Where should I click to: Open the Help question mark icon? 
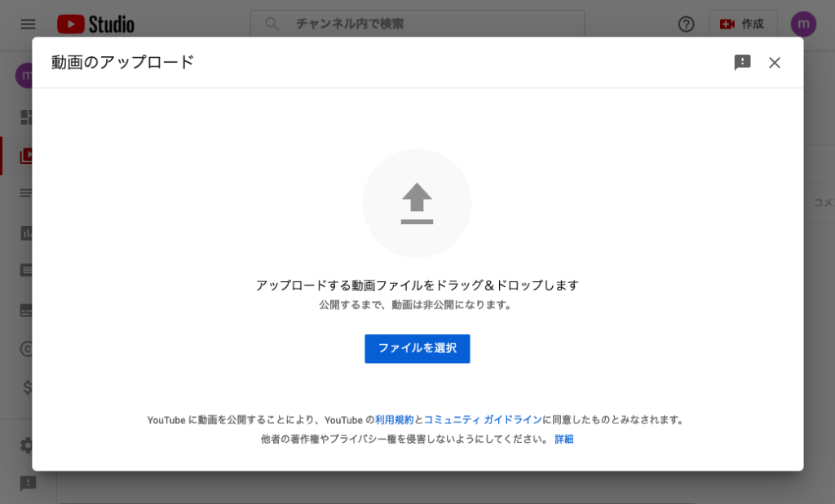[686, 24]
